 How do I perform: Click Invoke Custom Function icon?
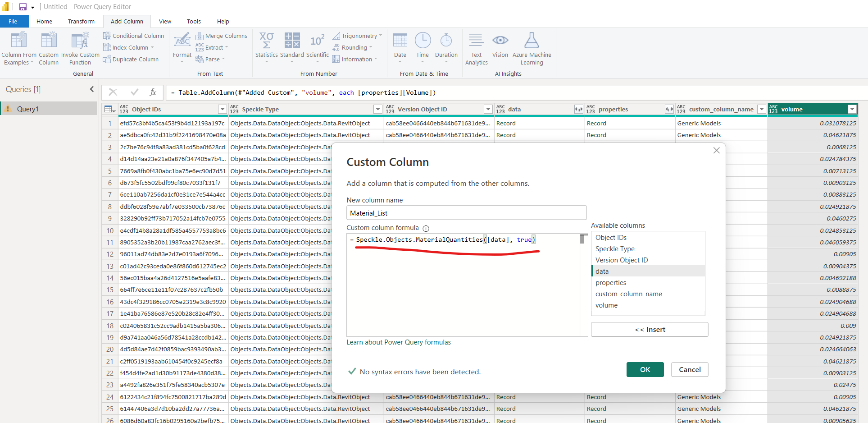click(80, 41)
